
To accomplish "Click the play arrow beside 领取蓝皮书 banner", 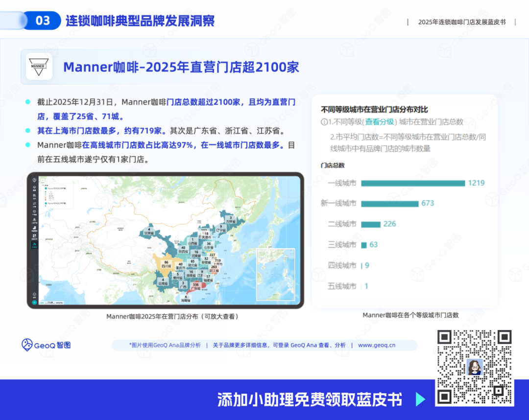I will [420, 399].
